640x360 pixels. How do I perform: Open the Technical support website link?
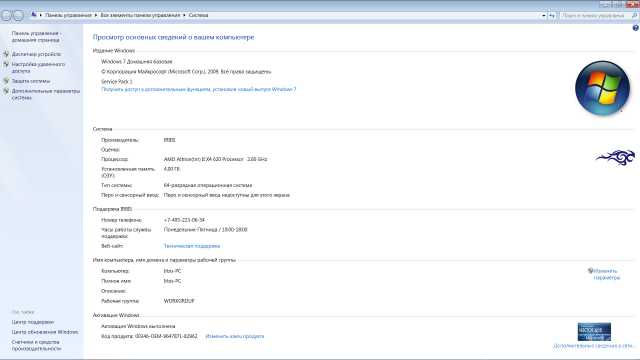click(192, 246)
